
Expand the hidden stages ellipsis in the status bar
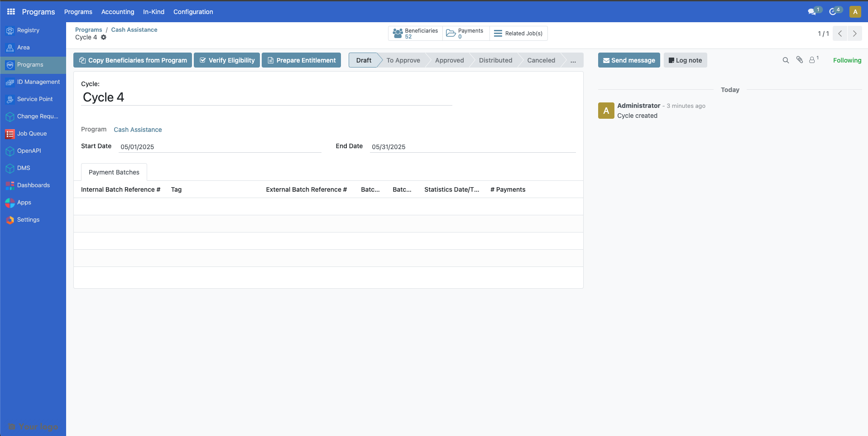click(573, 60)
